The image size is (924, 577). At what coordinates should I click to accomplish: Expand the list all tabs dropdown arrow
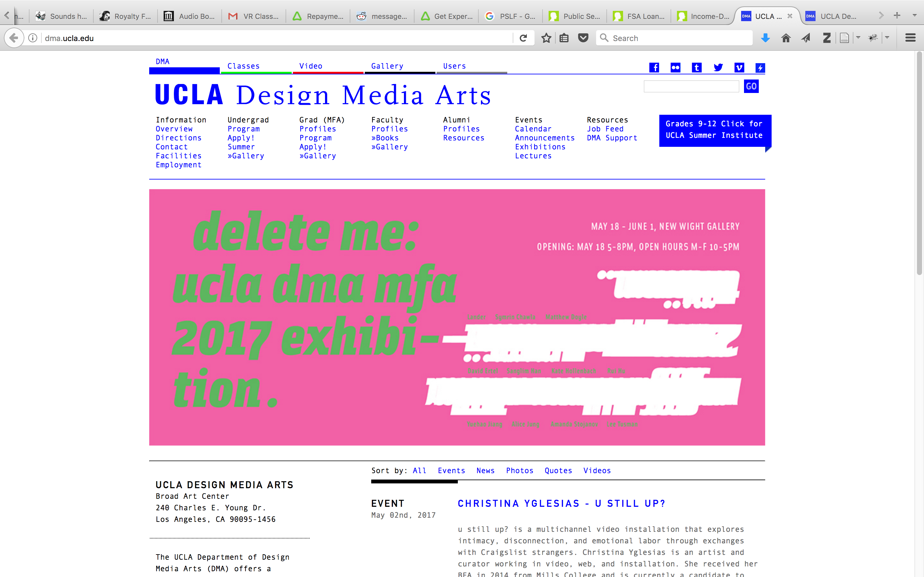tap(914, 16)
